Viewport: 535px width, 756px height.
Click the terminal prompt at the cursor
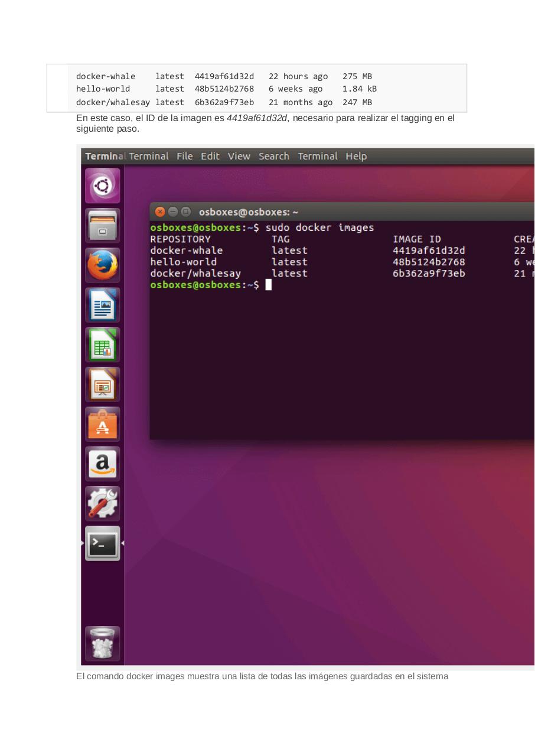pyautogui.click(x=269, y=285)
